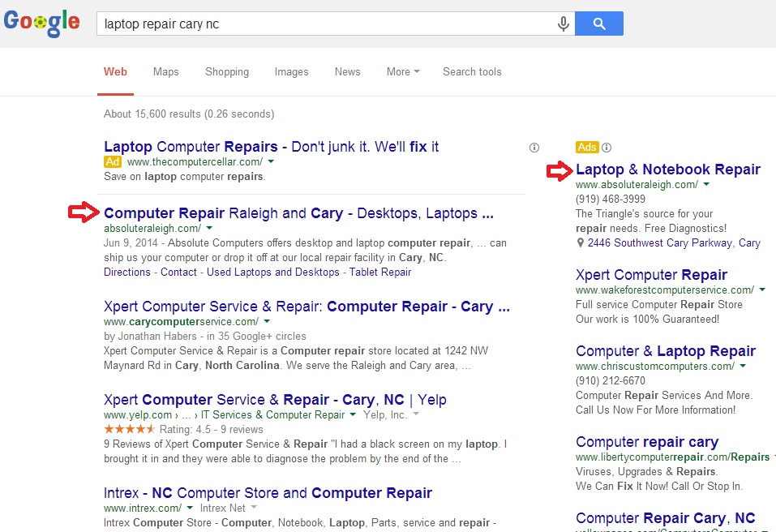Click 'Rating: 4.5 - 9 reviews' text
The image size is (776, 532).
click(212, 430)
